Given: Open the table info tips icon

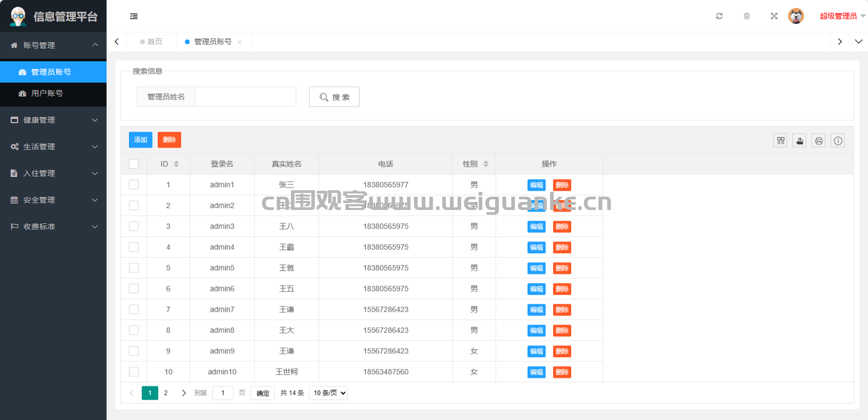Looking at the screenshot, I should pyautogui.click(x=838, y=141).
